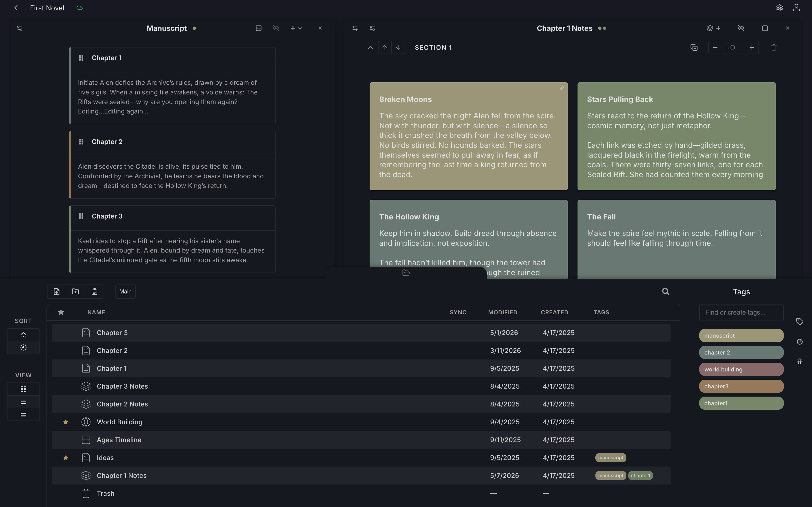Select the Main folder breadcrumb
The width and height of the screenshot is (812, 507).
[125, 292]
